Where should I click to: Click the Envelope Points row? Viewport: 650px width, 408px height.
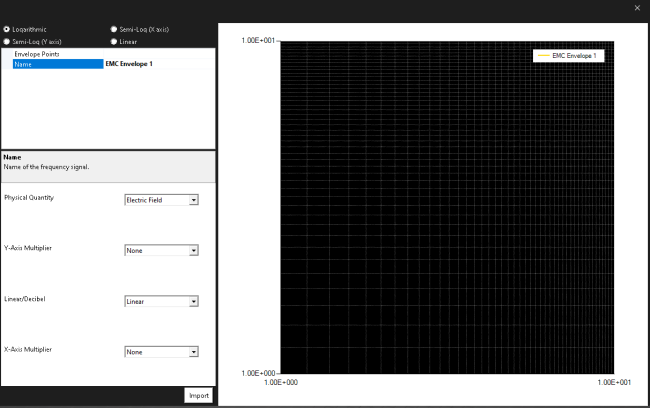click(x=108, y=54)
